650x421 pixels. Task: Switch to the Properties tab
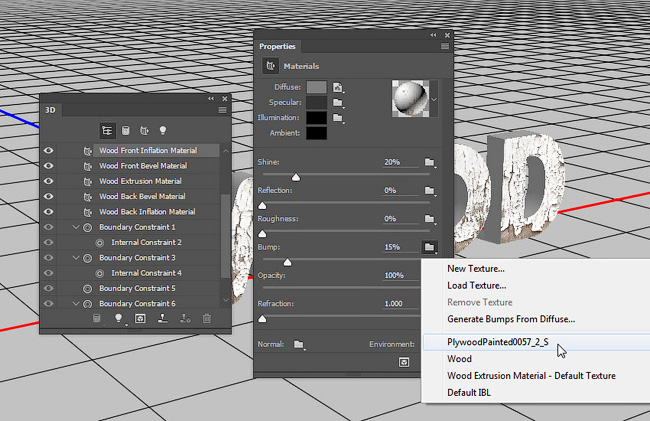pos(277,46)
